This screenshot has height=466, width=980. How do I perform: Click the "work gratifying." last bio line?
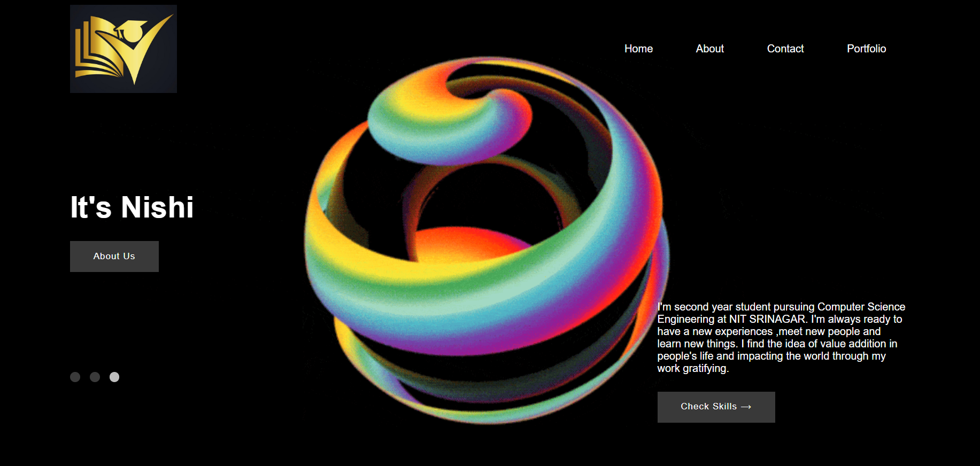[692, 368]
